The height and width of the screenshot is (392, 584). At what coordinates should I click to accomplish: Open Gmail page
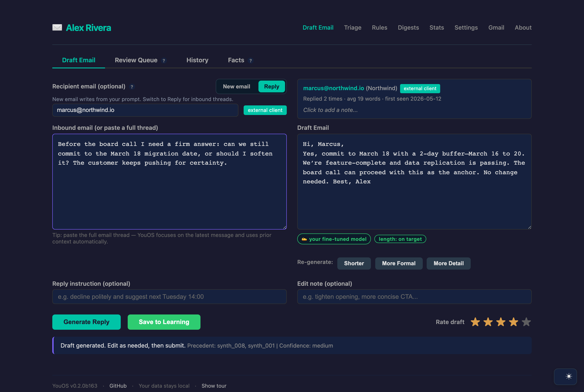tap(496, 27)
